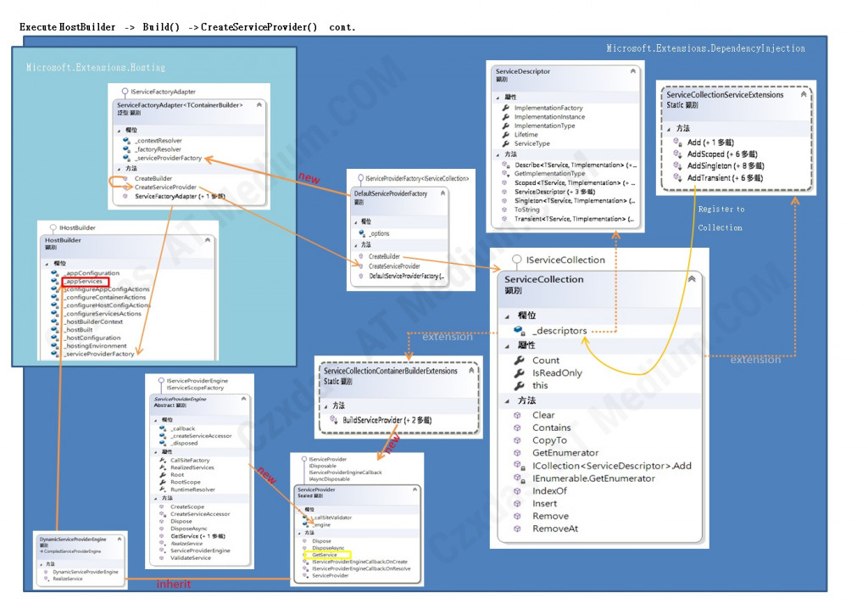
Task: Collapse the 欄位 section in ServiceCollection
Action: (507, 316)
